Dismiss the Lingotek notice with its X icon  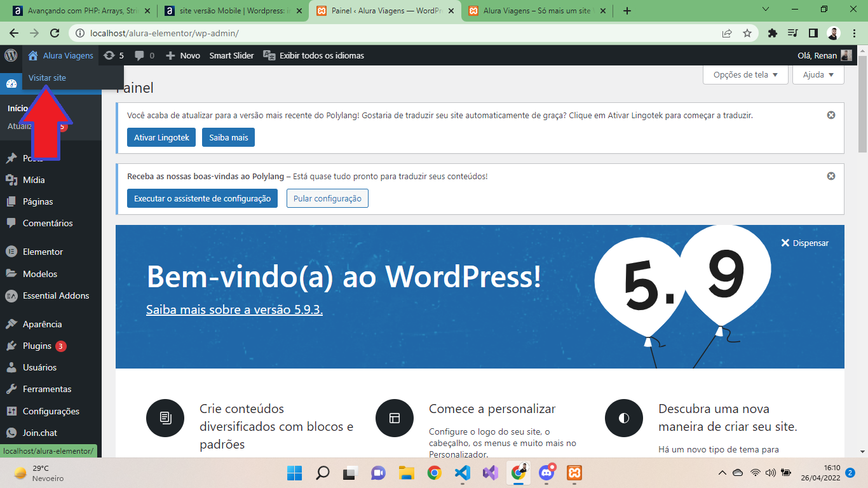pyautogui.click(x=831, y=115)
